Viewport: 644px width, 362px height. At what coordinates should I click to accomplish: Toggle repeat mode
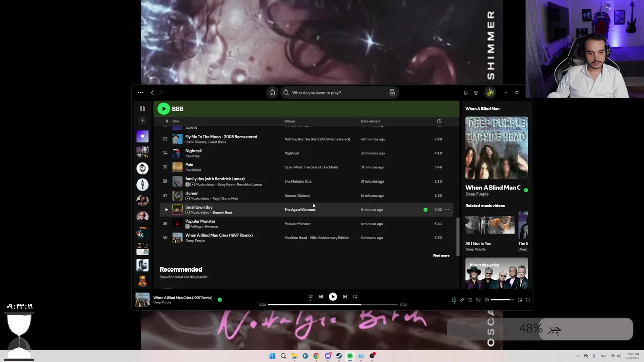pos(355,297)
